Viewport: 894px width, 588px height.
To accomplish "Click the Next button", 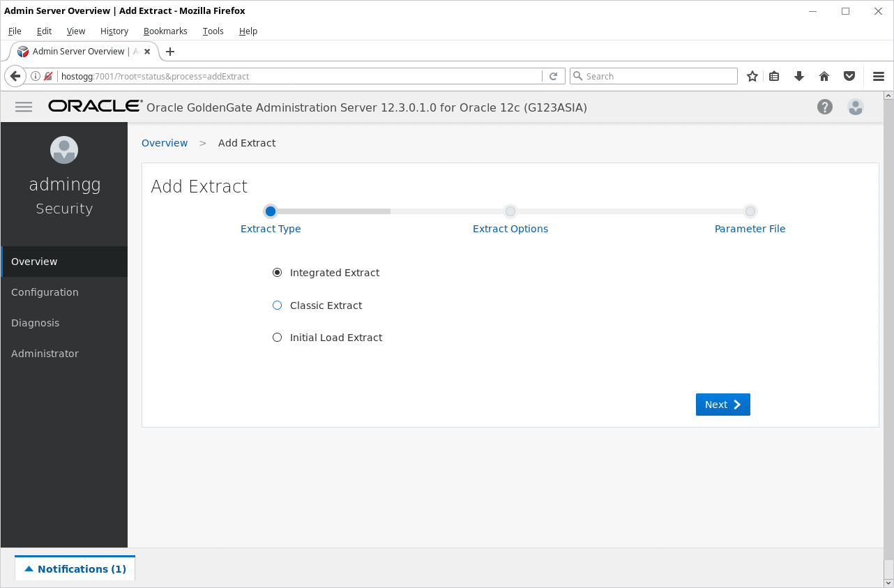I will tap(723, 405).
